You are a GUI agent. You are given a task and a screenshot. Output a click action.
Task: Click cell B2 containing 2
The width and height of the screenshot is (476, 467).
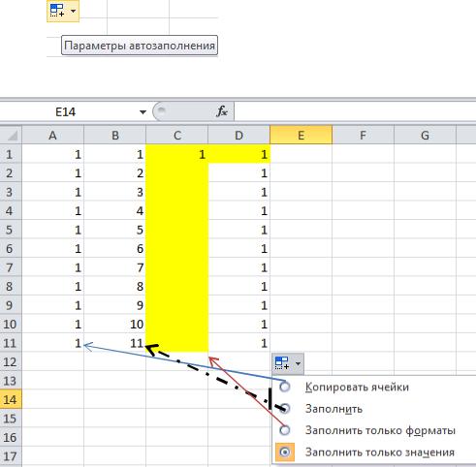click(x=114, y=173)
